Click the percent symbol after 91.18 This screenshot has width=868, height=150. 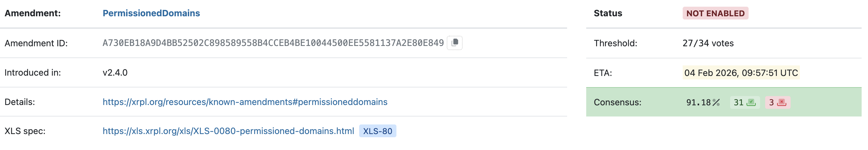pyautogui.click(x=716, y=102)
